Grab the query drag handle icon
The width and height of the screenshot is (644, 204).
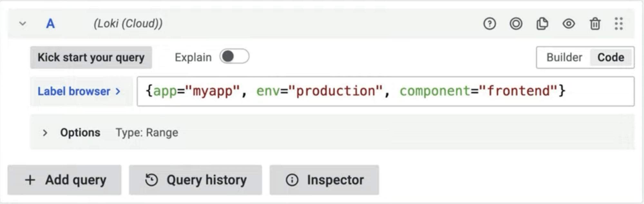pyautogui.click(x=619, y=24)
